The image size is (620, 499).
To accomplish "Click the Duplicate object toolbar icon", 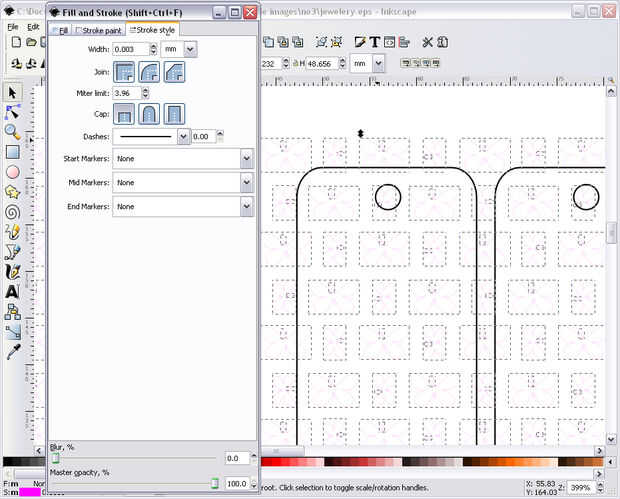I will click(268, 42).
